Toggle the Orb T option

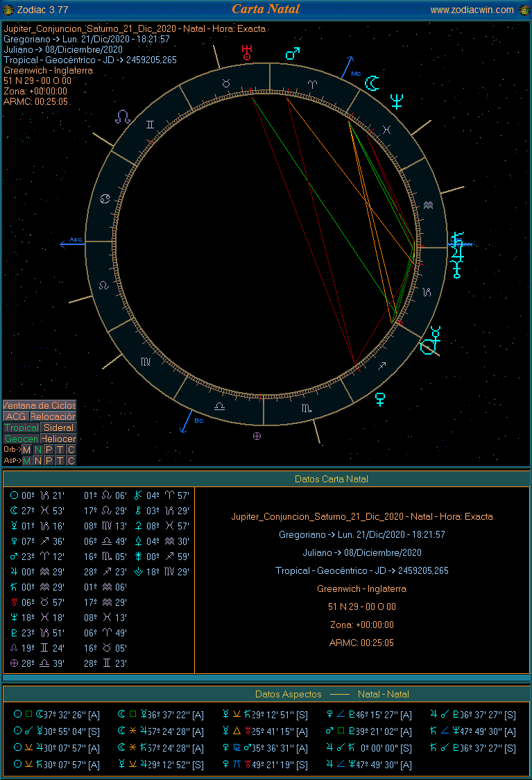[x=60, y=450]
